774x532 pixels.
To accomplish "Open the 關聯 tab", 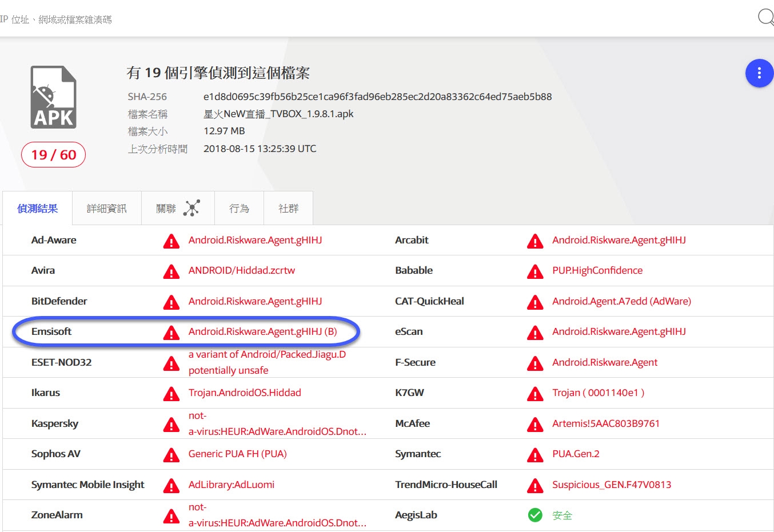I will 178,209.
